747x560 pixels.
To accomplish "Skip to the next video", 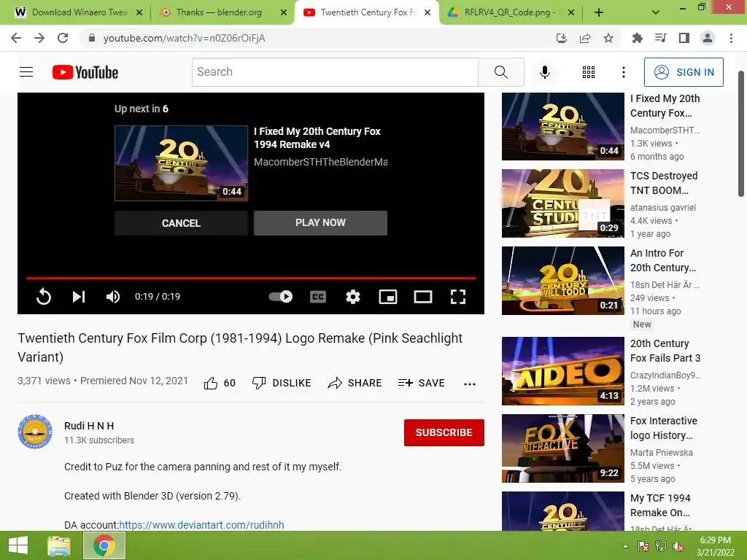I will [x=79, y=296].
